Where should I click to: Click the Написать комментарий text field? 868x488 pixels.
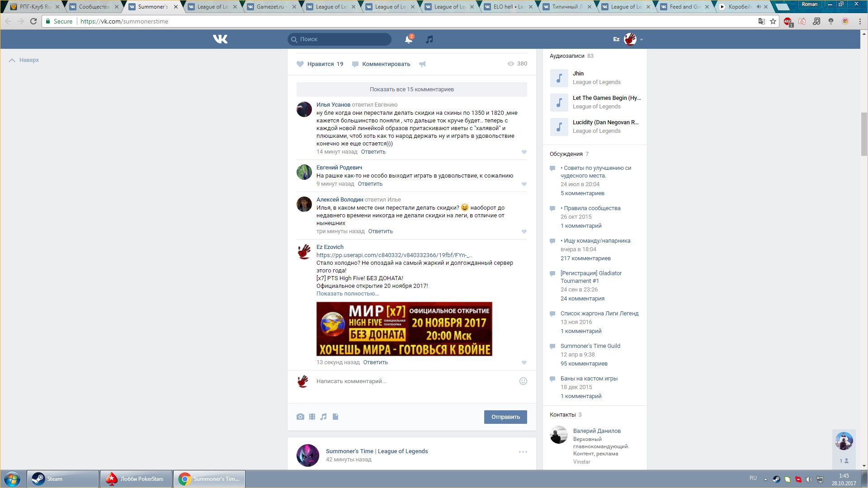411,381
